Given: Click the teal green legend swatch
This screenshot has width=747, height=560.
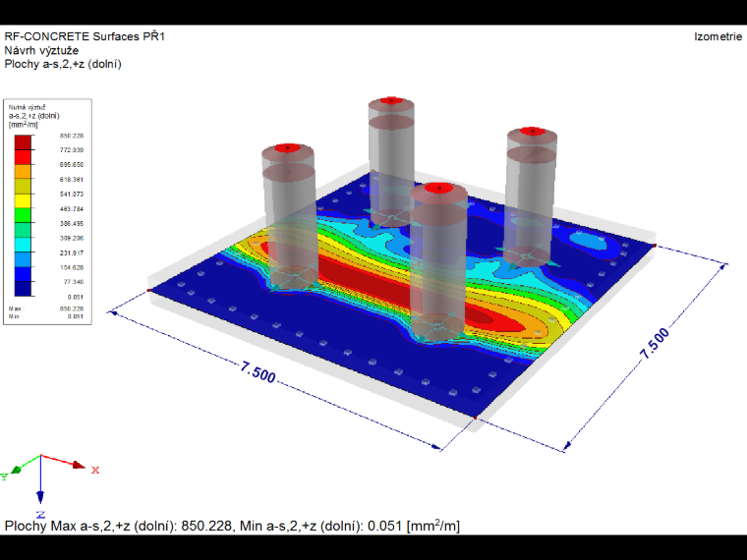Looking at the screenshot, I should coord(23,231).
